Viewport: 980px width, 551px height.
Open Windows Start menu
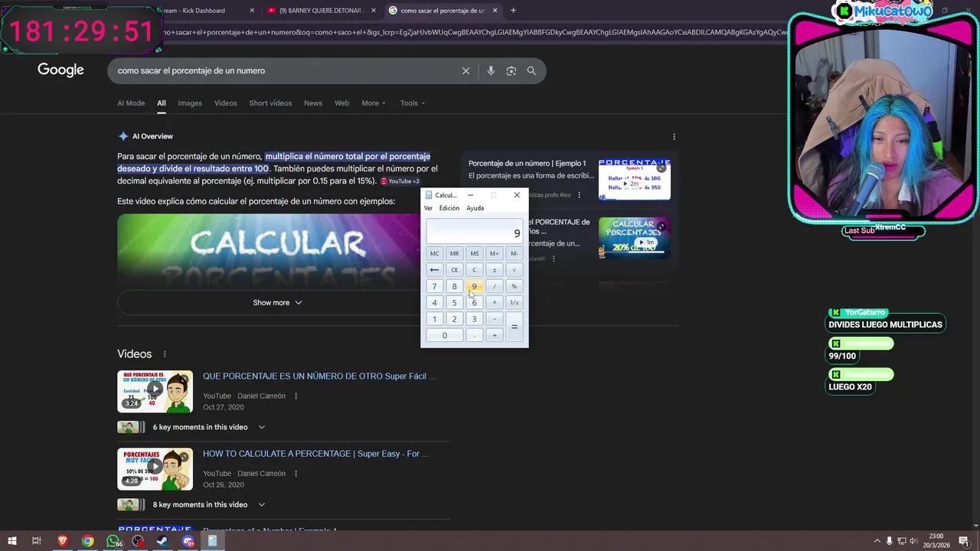(11, 541)
